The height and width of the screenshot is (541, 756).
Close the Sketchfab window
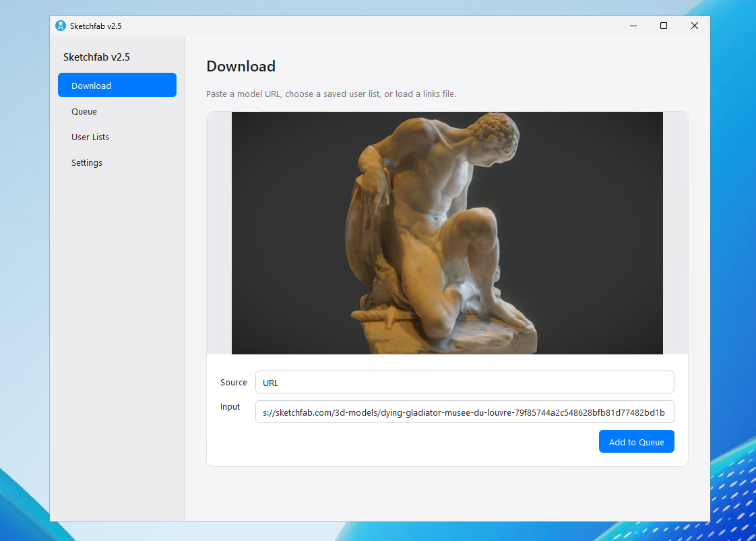[x=694, y=26]
